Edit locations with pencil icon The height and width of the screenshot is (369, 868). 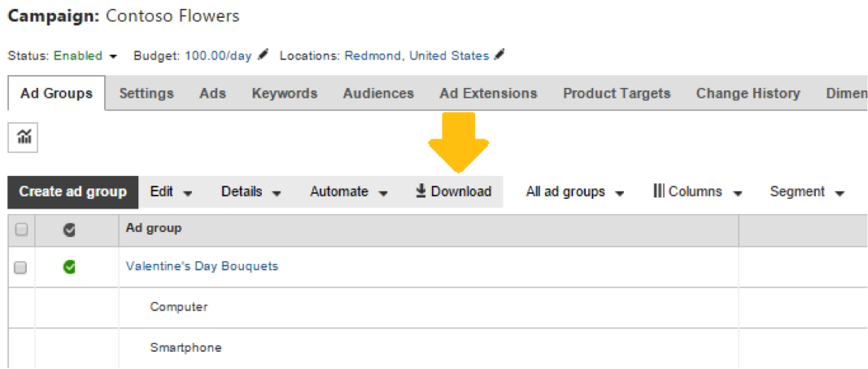[499, 55]
